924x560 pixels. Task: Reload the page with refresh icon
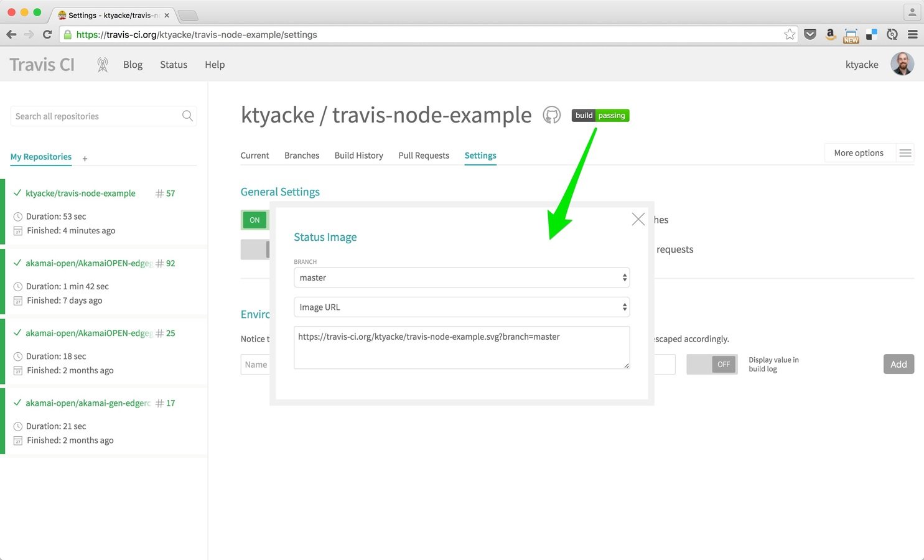coord(47,34)
